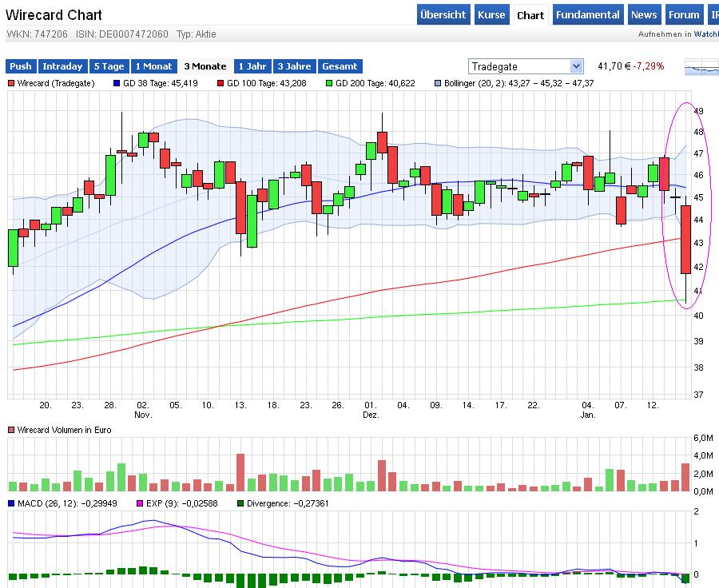Click the magenta EXP (9) legend swatch
This screenshot has height=588, width=719.
tap(140, 503)
